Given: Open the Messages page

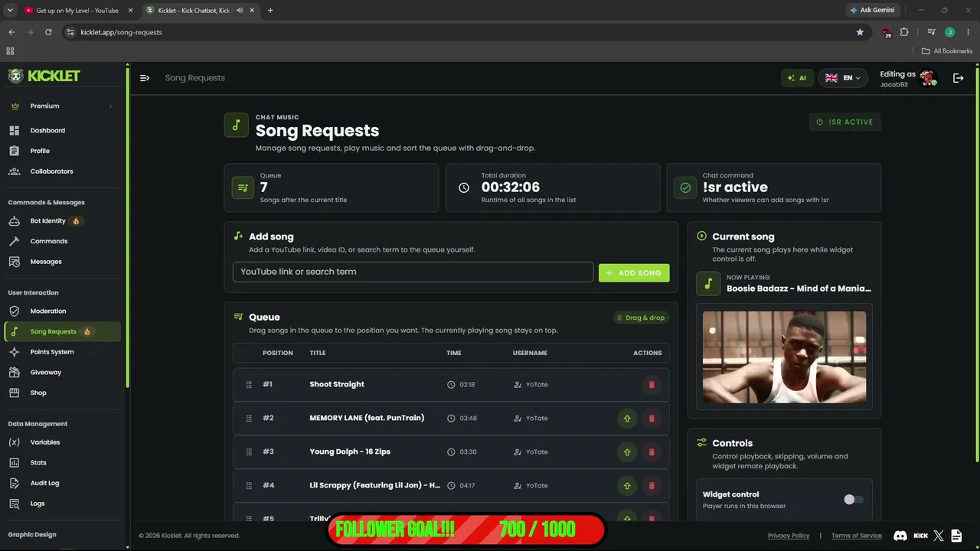Looking at the screenshot, I should point(46,262).
